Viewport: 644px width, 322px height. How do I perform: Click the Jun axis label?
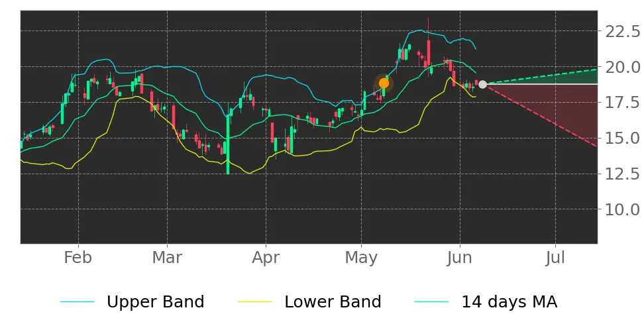click(460, 258)
